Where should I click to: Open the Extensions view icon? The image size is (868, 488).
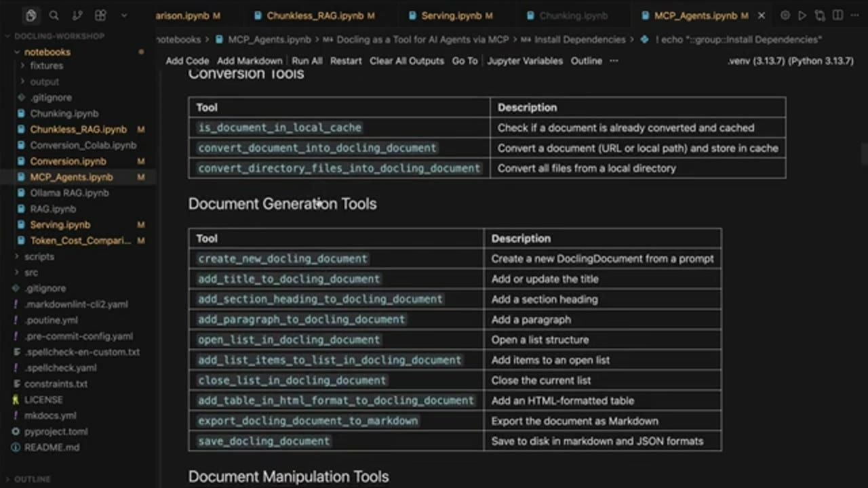tap(100, 15)
